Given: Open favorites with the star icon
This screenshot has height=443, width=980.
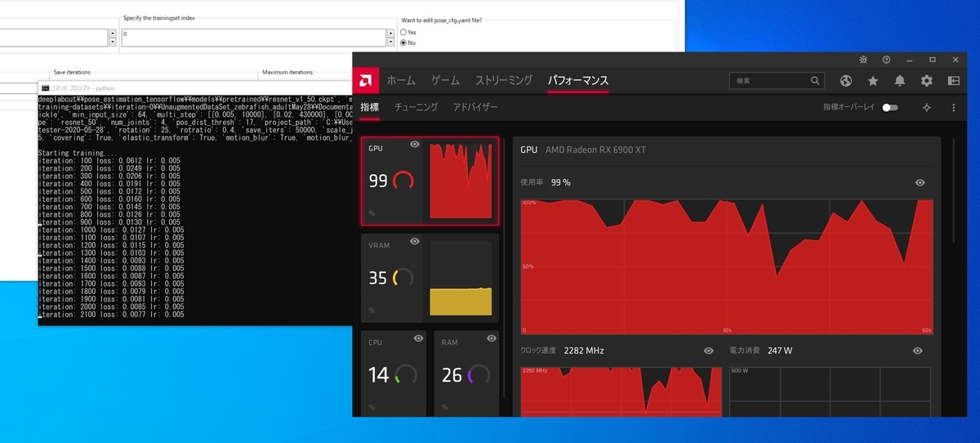Looking at the screenshot, I should [873, 81].
